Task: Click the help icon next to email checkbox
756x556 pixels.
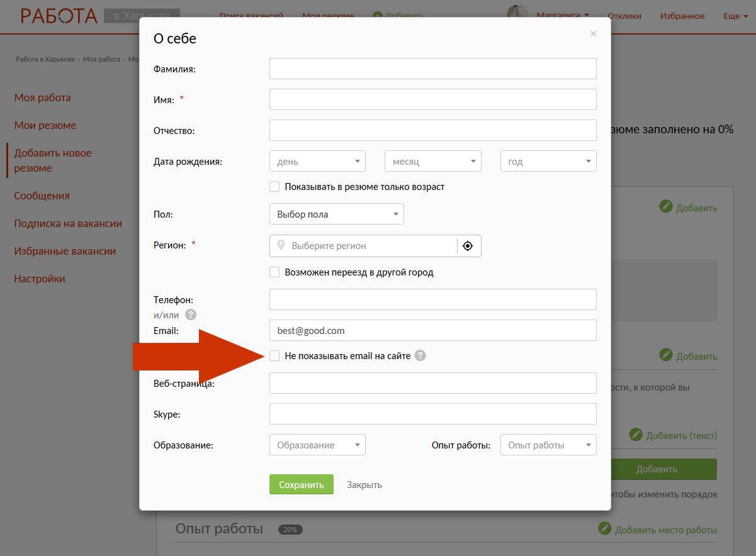Action: point(420,356)
